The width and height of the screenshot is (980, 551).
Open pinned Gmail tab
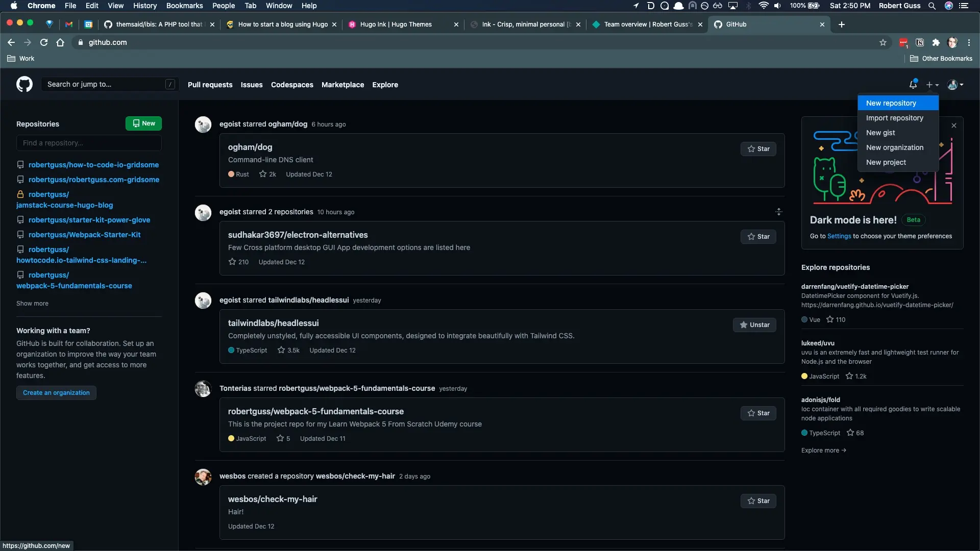[69, 24]
